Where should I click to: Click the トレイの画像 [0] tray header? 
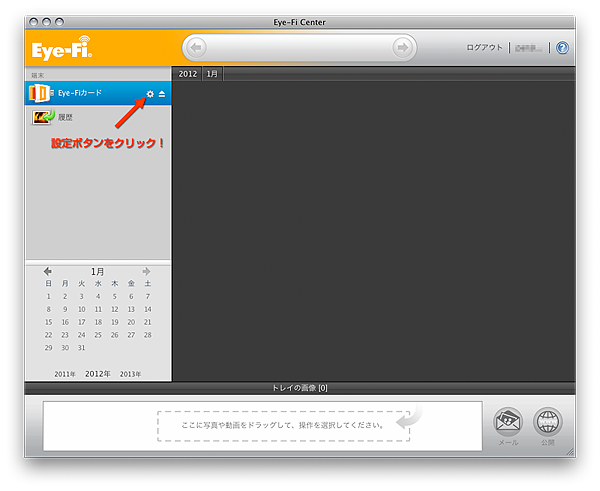[x=300, y=388]
